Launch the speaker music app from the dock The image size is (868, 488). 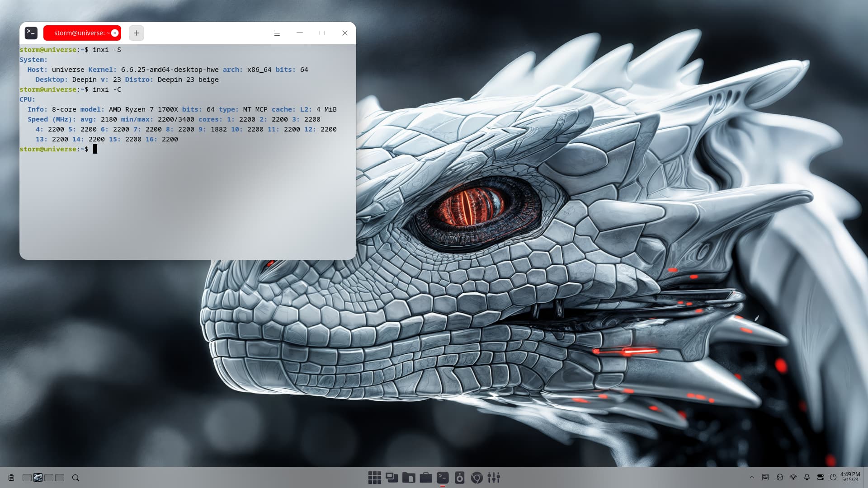(460, 478)
